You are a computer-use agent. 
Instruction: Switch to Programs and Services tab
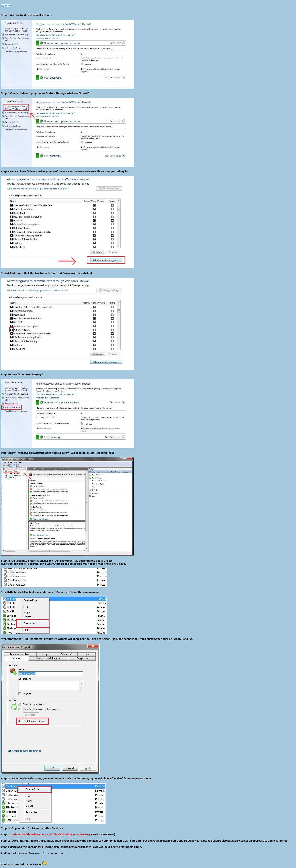[49, 658]
